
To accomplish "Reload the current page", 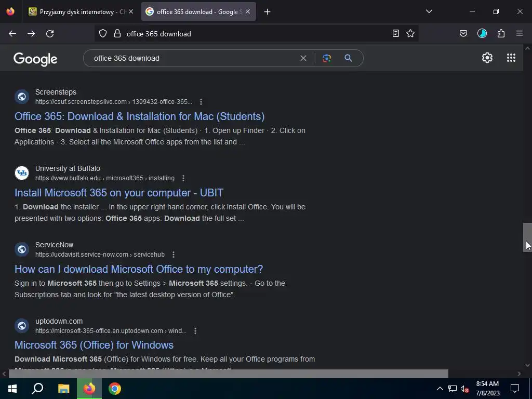I will pyautogui.click(x=50, y=34).
